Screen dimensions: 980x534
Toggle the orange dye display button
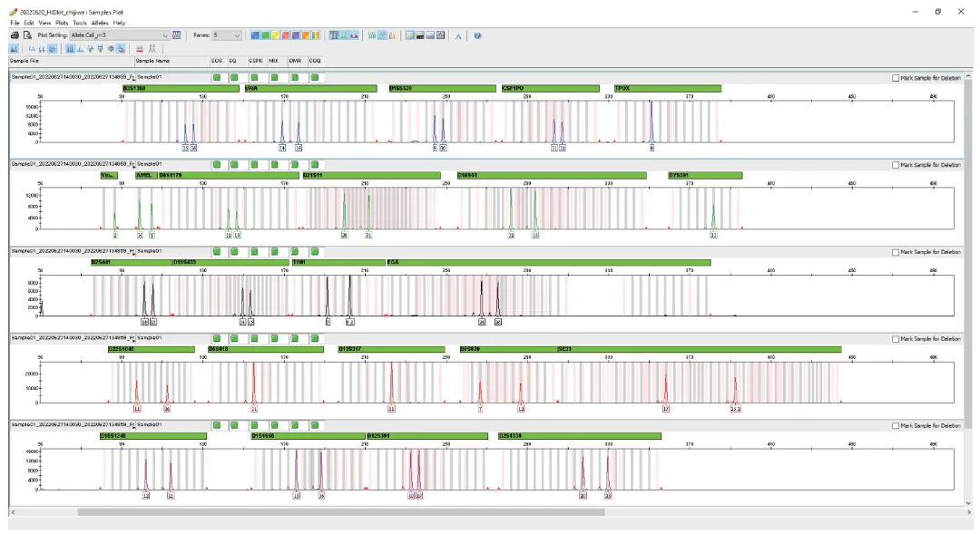click(x=305, y=35)
